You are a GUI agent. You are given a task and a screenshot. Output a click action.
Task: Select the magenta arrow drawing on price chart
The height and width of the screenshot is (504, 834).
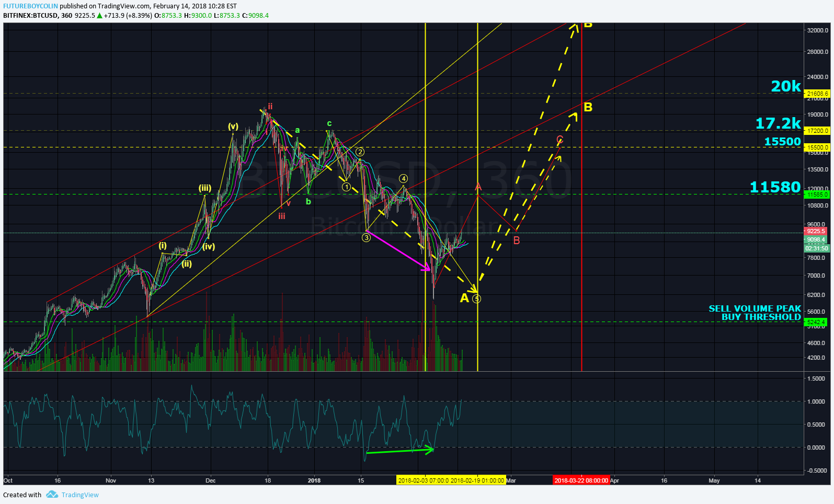(398, 250)
